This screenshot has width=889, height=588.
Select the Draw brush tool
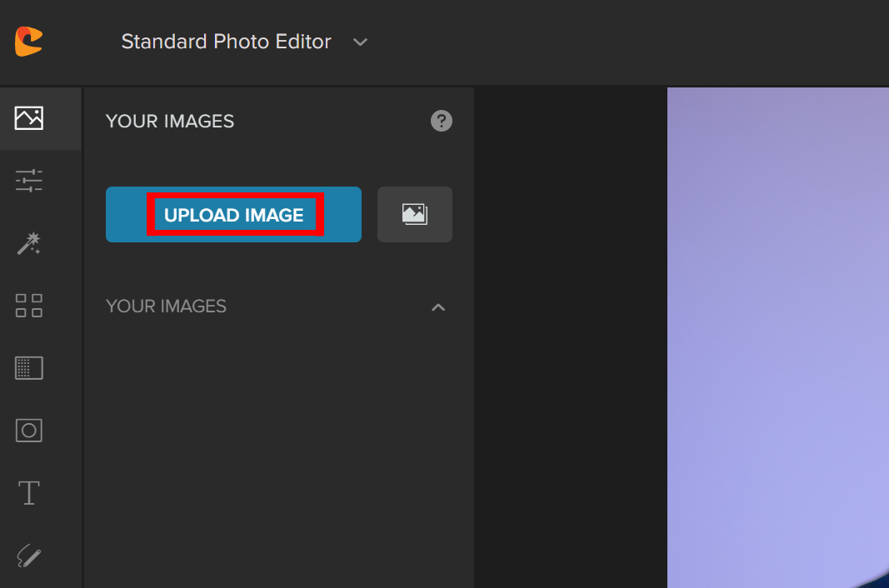click(29, 555)
